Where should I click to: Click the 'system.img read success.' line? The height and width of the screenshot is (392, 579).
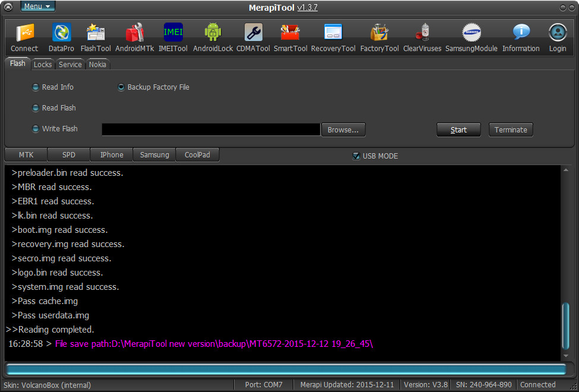(65, 287)
